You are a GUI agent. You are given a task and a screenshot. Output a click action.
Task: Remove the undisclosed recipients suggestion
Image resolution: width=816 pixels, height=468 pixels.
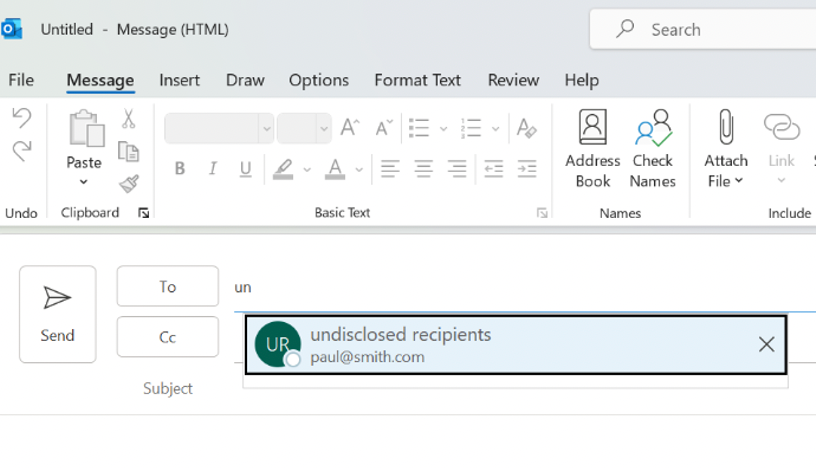pyautogui.click(x=766, y=345)
